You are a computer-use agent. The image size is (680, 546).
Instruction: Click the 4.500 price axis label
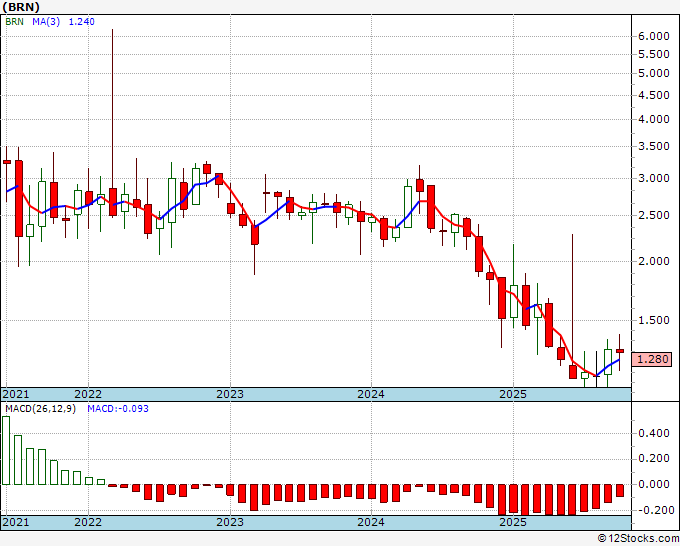coord(654,95)
